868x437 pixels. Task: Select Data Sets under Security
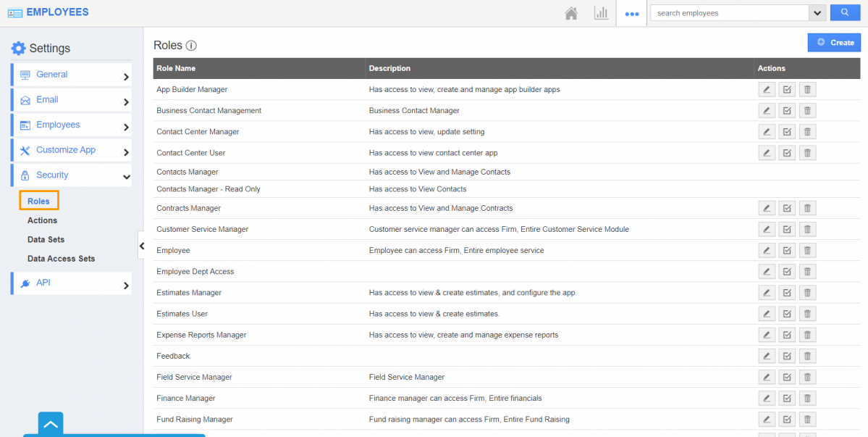[x=46, y=239]
